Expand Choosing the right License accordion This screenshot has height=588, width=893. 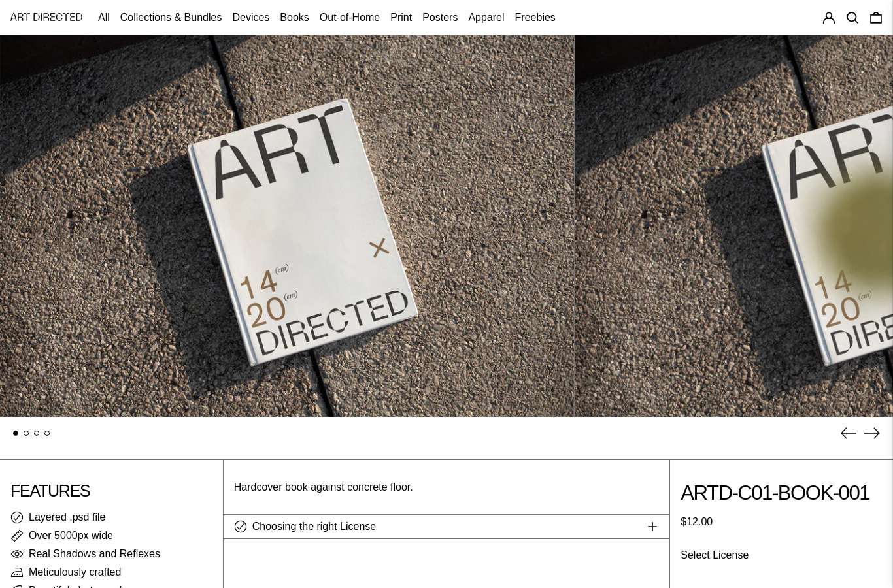446,527
